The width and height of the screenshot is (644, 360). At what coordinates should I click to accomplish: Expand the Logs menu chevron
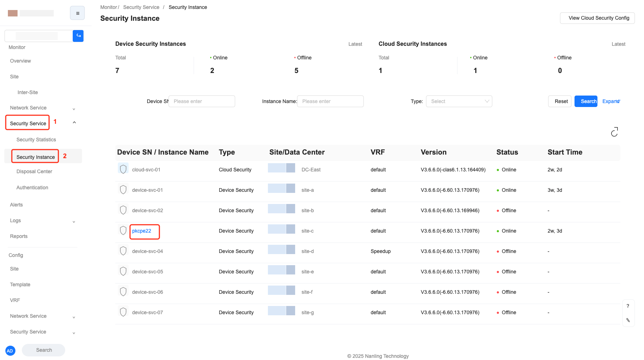pos(74,222)
